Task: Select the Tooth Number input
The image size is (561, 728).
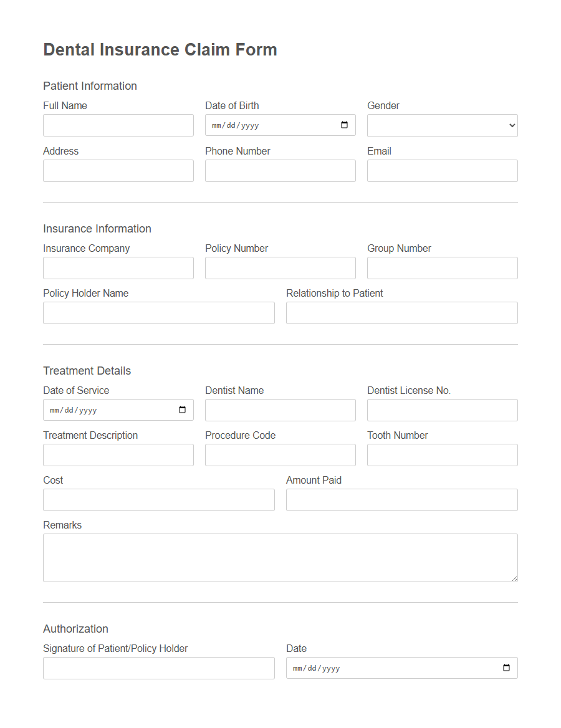Action: pos(442,454)
